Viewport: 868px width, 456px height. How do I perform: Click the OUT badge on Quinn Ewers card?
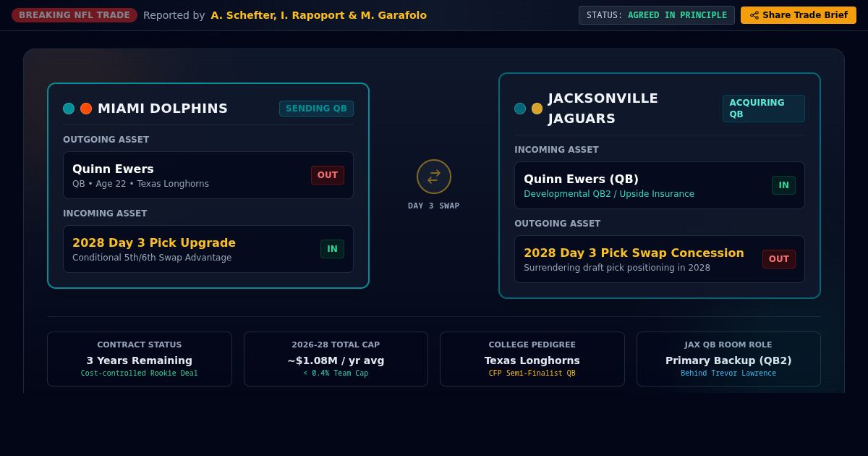pyautogui.click(x=328, y=175)
